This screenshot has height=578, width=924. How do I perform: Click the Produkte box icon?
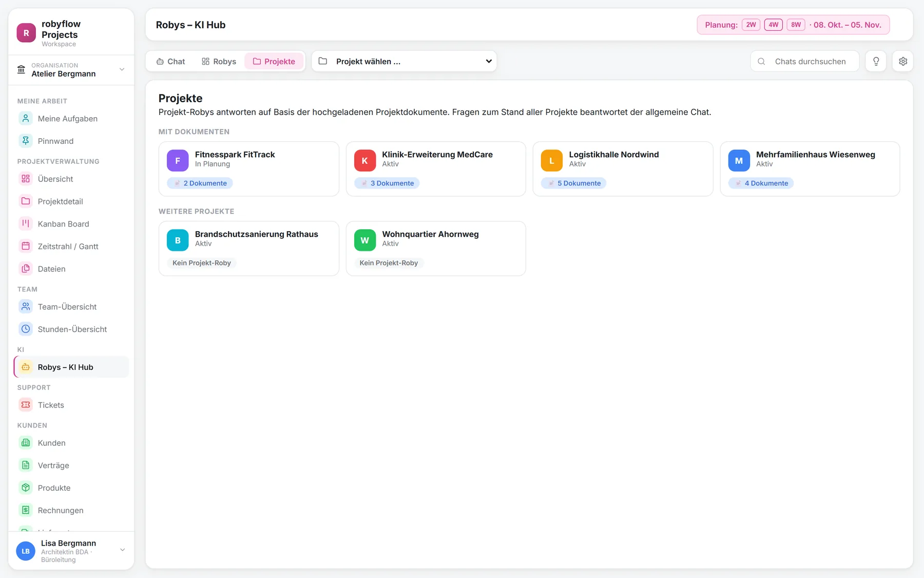coord(26,488)
